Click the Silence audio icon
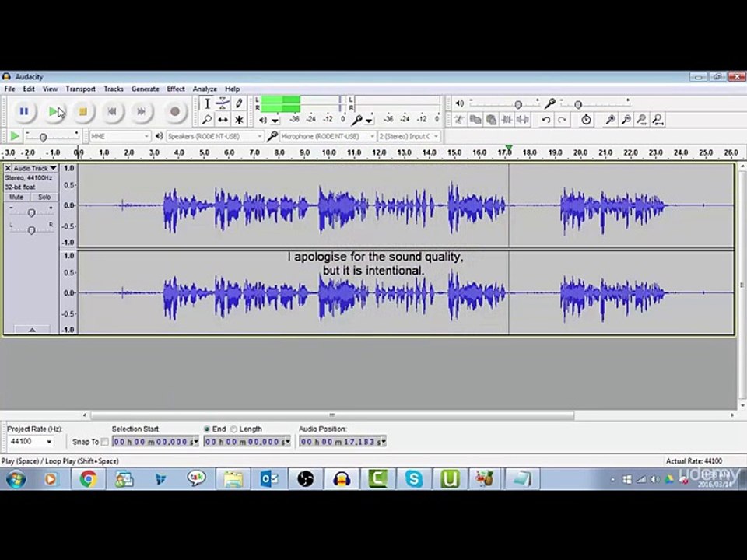Image resolution: width=747 pixels, height=560 pixels. click(523, 120)
